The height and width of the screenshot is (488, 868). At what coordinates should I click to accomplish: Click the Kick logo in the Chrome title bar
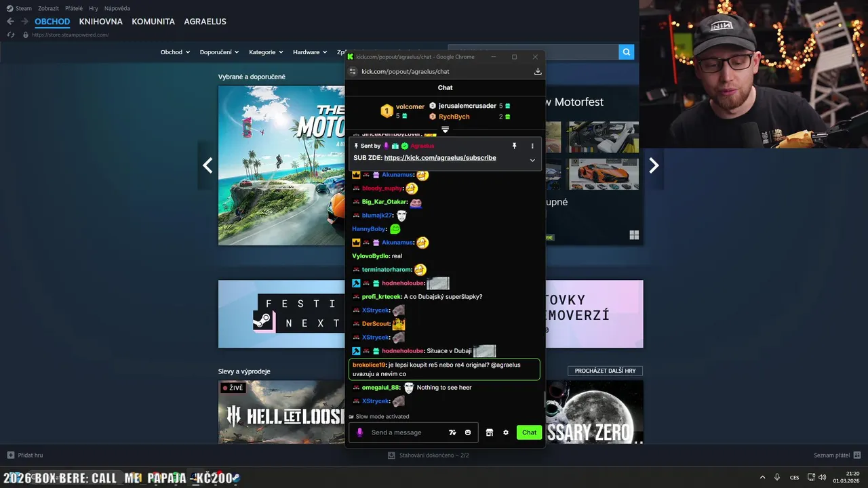[351, 57]
